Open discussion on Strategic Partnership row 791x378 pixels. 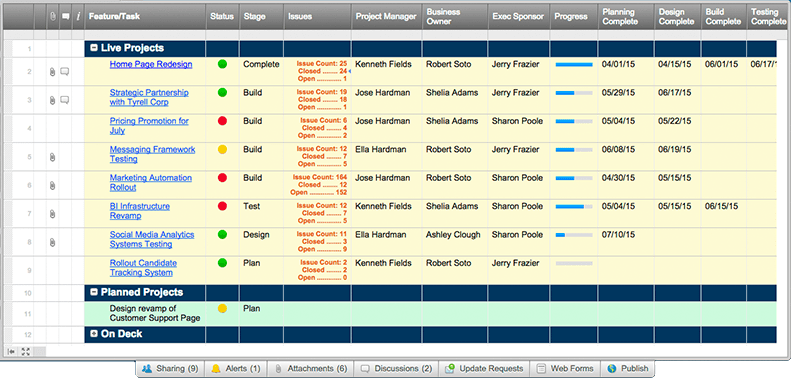(65, 100)
